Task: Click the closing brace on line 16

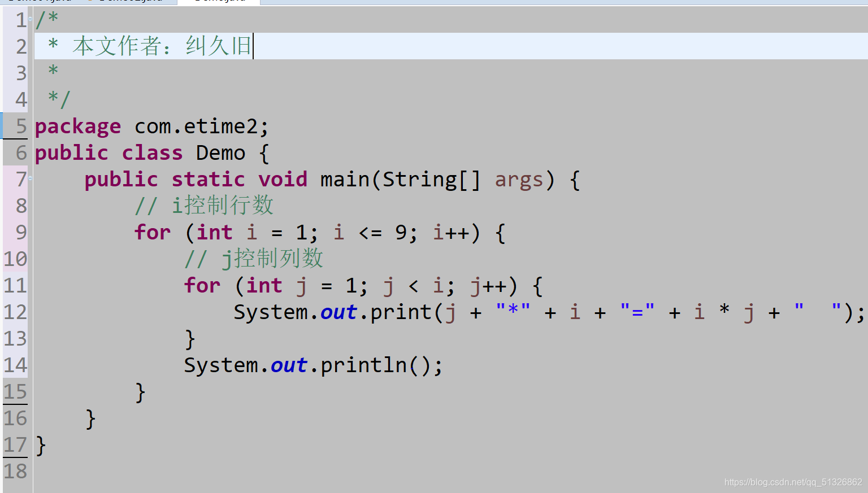Action: pos(91,419)
